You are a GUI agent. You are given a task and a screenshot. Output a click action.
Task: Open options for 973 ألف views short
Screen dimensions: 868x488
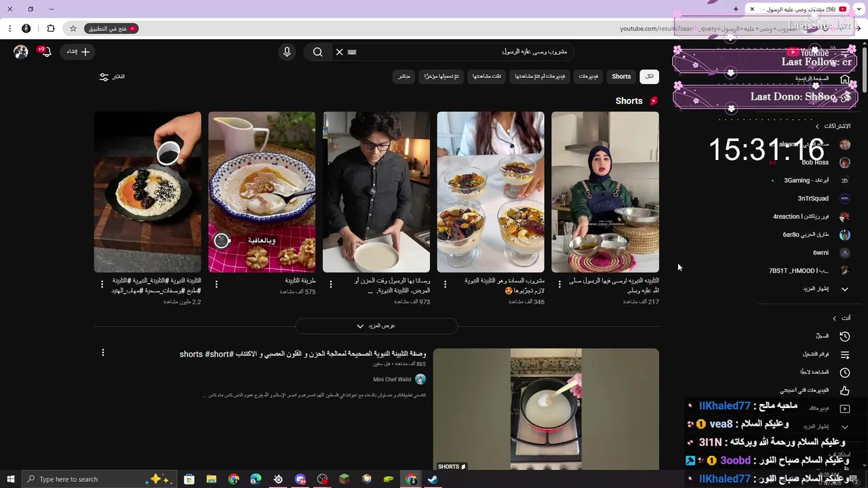point(331,285)
